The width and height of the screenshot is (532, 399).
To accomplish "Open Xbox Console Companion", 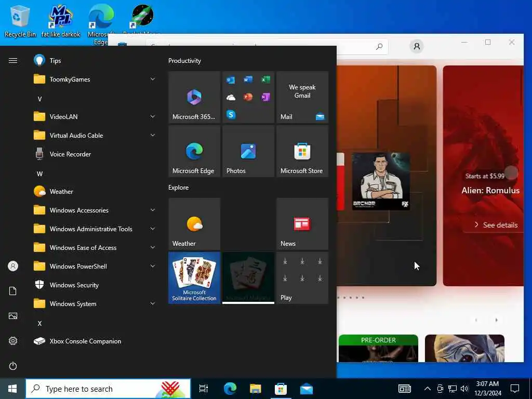I will [x=95, y=341].
